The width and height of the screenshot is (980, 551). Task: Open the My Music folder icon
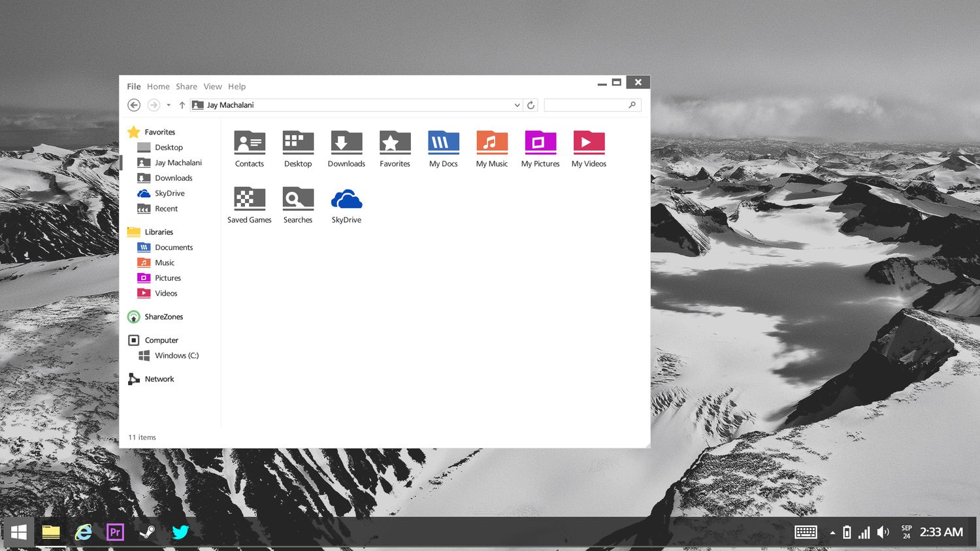[492, 142]
